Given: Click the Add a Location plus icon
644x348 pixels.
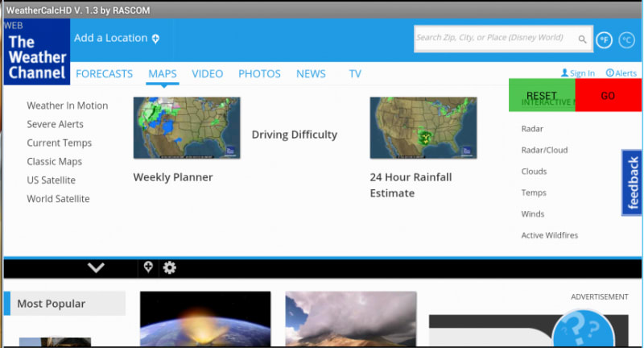Looking at the screenshot, I should 155,39.
